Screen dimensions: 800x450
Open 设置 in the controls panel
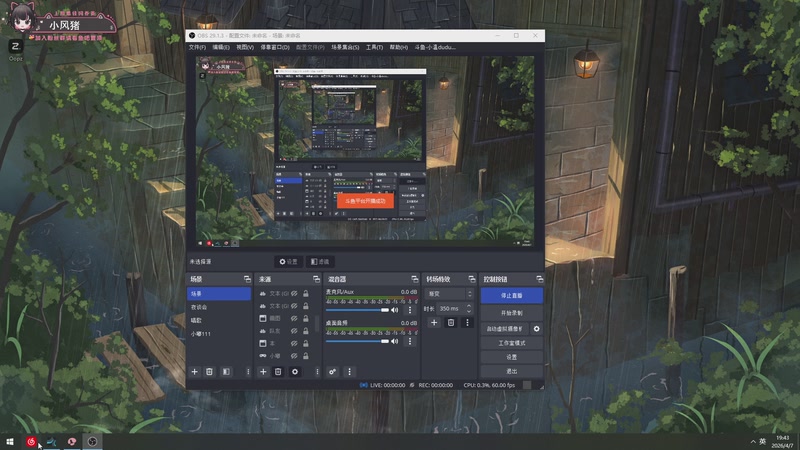[x=511, y=357]
